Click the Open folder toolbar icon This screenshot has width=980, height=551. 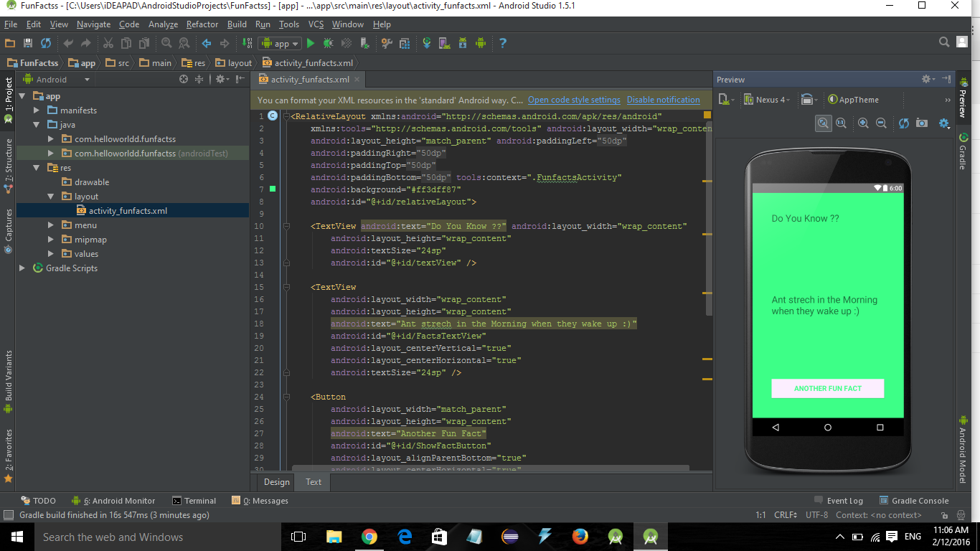click(x=10, y=44)
